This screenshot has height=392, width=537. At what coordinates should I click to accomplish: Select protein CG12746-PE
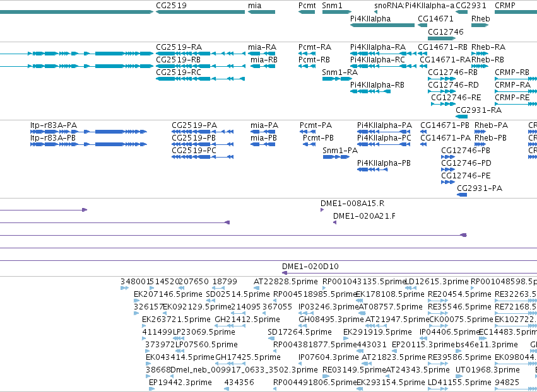point(448,182)
